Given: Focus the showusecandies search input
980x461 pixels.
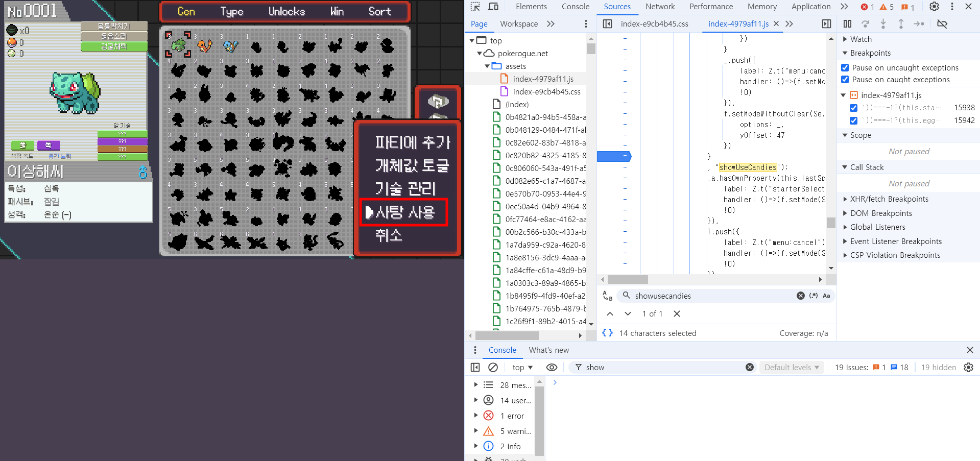Looking at the screenshot, I should [713, 296].
